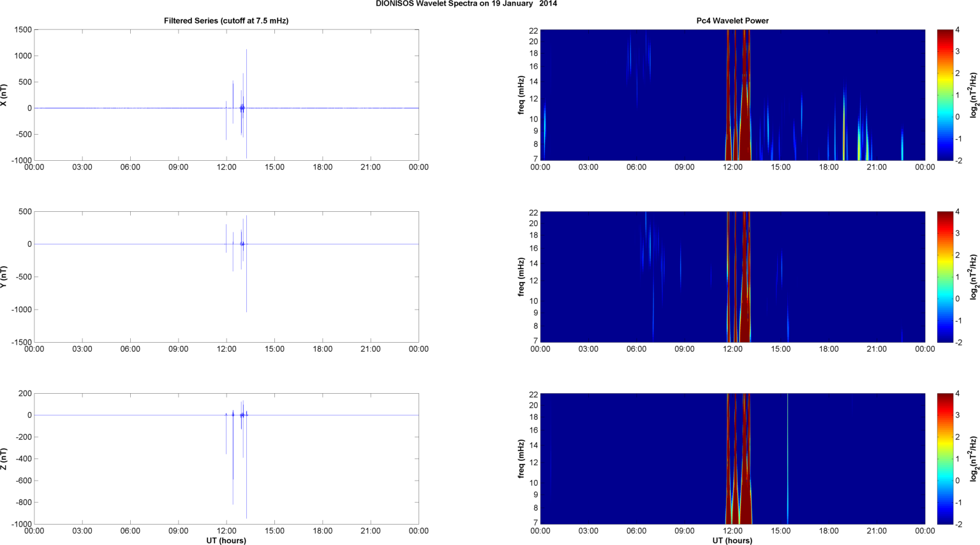Click UT (hours) label under Z wavelet spectrogram
This screenshot has width=980, height=545.
[x=732, y=541]
